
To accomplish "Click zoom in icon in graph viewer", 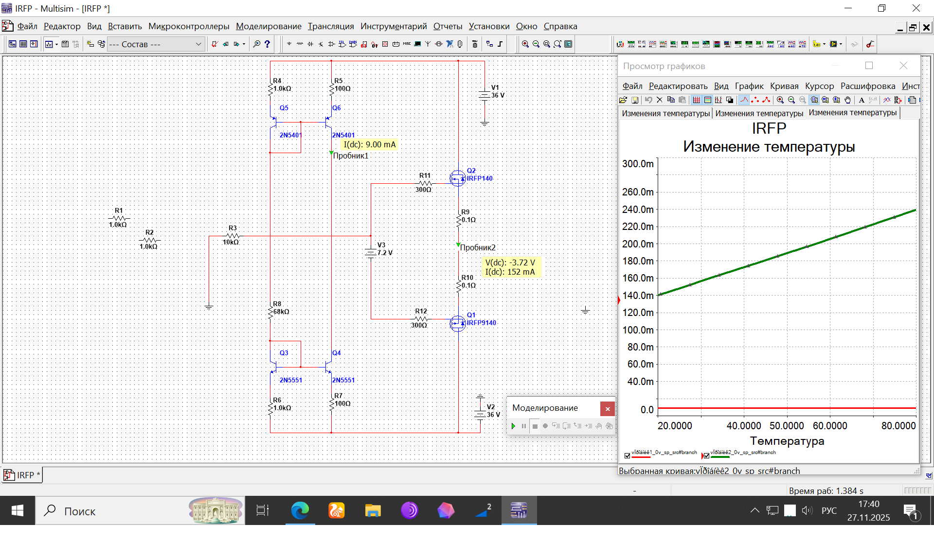I will (780, 100).
